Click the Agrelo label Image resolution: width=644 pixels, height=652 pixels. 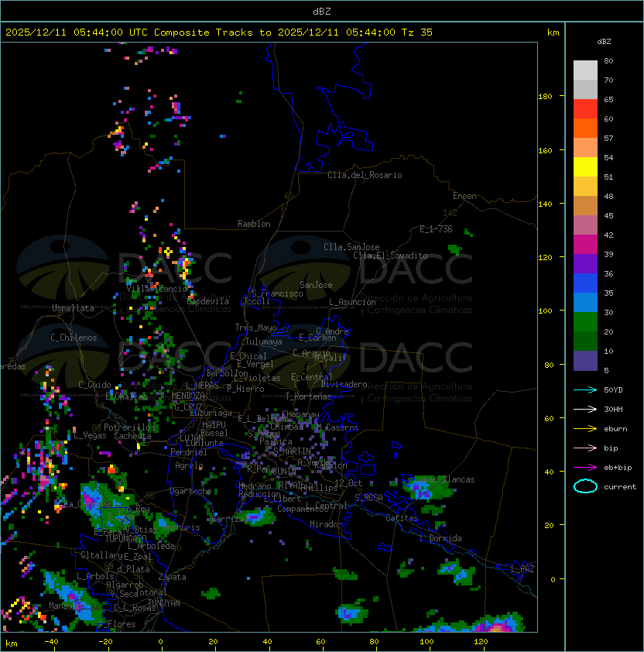tap(189, 465)
